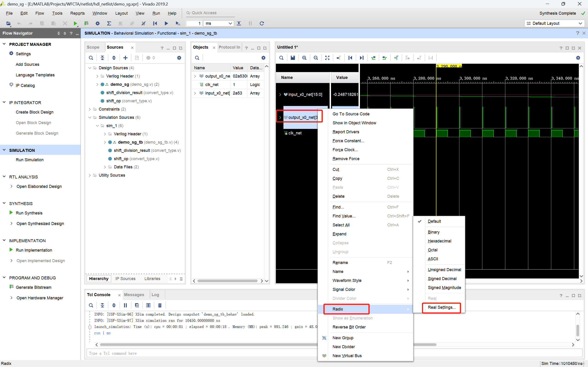Click Open Elaborated Design under RTL Analysis
This screenshot has width=588, height=367.
pyautogui.click(x=39, y=186)
